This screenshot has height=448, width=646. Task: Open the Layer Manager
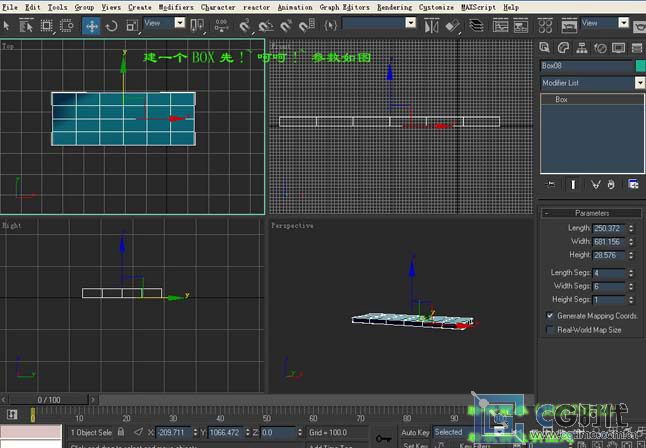click(476, 26)
